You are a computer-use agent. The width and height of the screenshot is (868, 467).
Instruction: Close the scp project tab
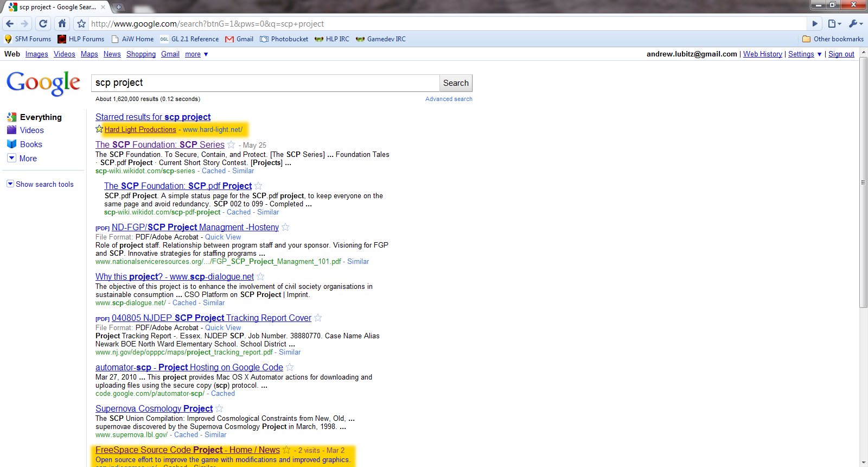[103, 7]
